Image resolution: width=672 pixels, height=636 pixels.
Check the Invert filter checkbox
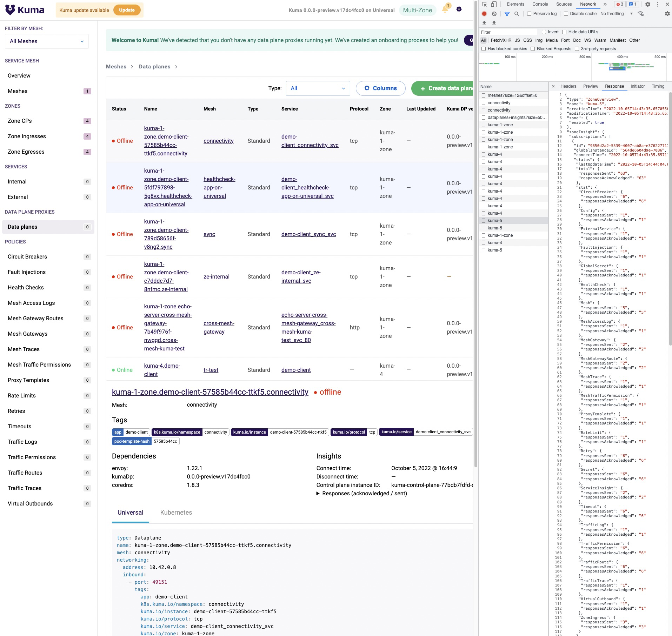tap(544, 32)
